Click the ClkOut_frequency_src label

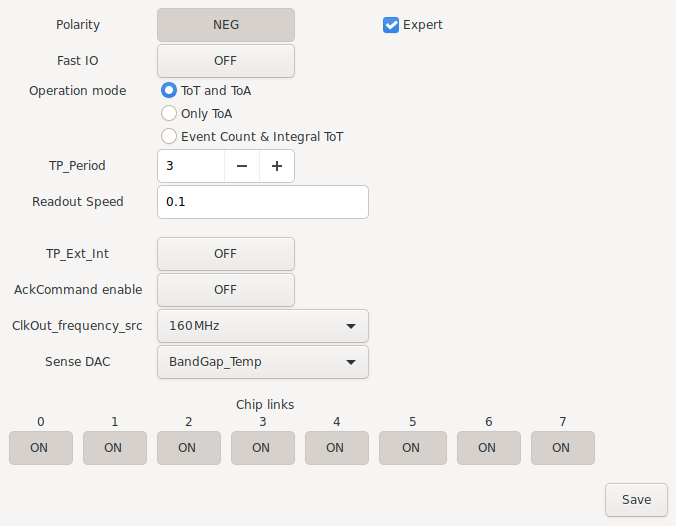pyautogui.click(x=77, y=326)
